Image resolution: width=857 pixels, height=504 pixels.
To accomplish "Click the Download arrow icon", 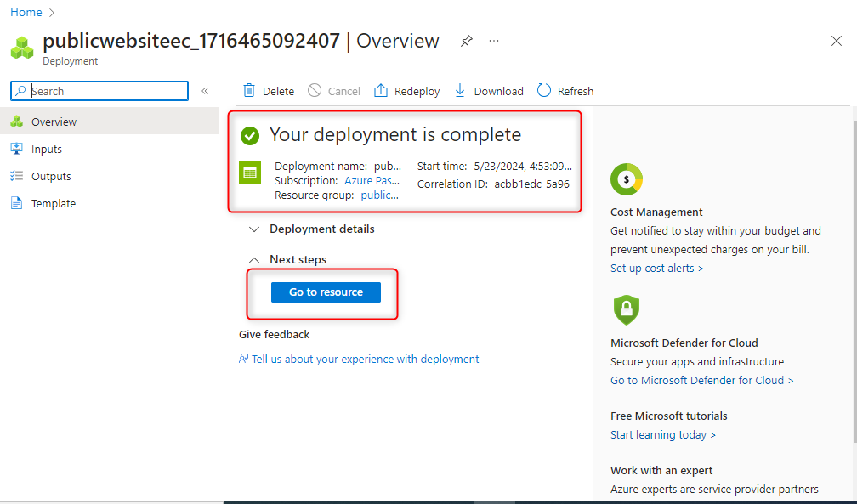I will point(460,91).
